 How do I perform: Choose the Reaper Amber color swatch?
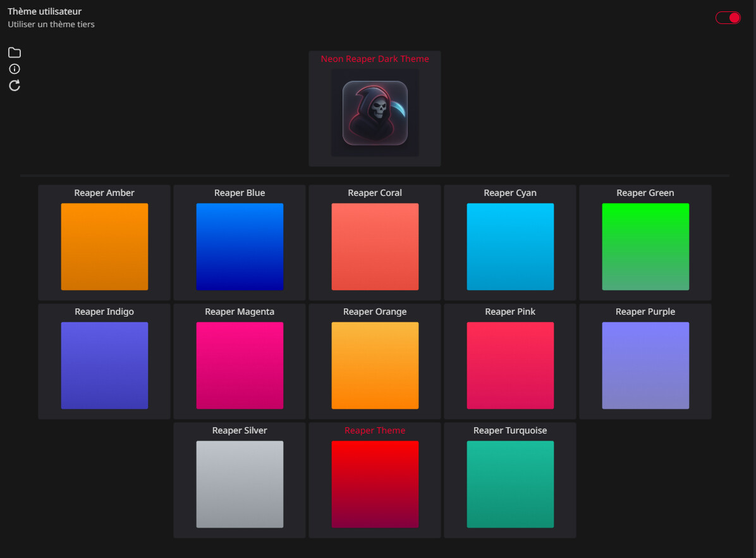point(104,246)
